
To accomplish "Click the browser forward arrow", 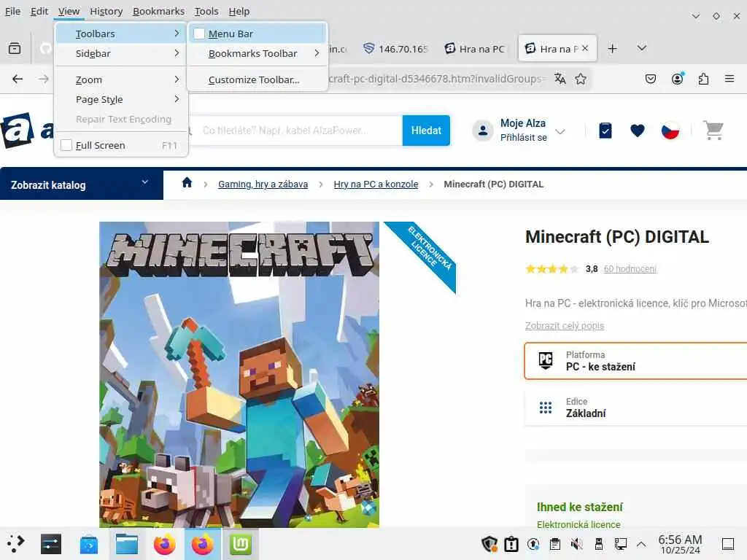I will (44, 79).
